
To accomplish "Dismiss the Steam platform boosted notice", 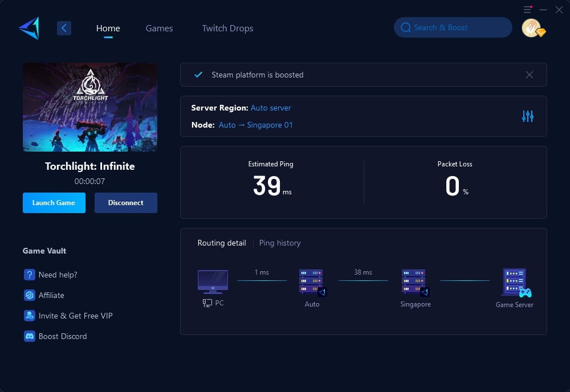I will 530,75.
